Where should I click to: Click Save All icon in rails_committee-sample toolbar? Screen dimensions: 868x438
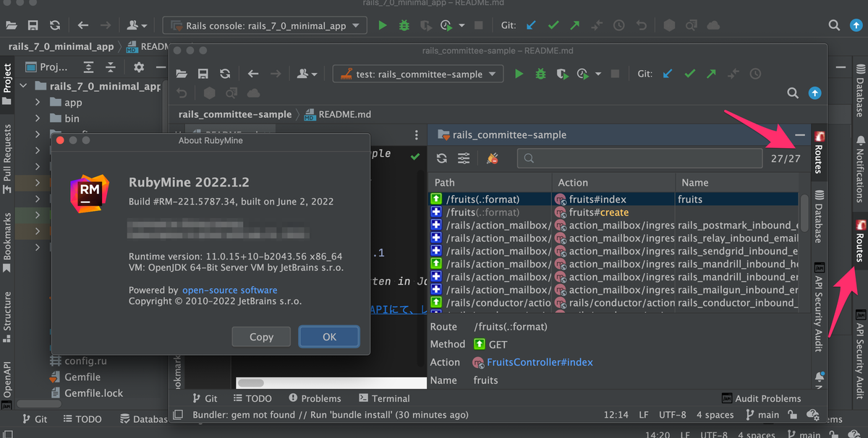[203, 74]
